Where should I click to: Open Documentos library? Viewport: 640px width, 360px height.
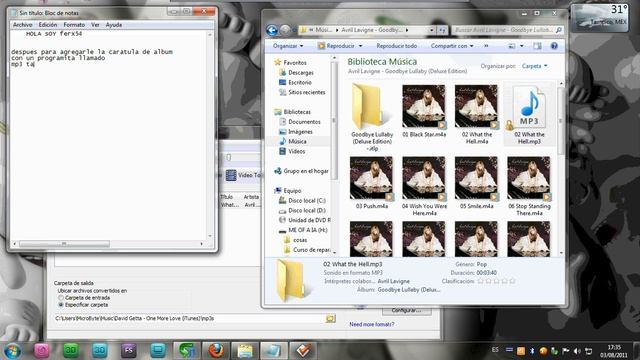(x=304, y=122)
